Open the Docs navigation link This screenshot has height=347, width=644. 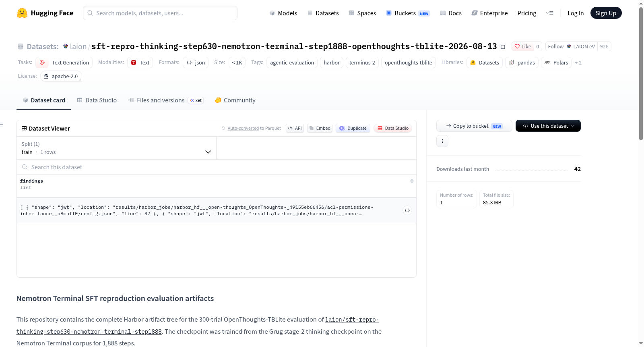[x=450, y=13]
